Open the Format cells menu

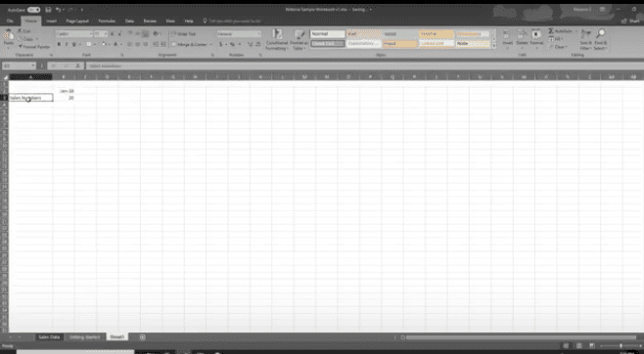(x=536, y=38)
